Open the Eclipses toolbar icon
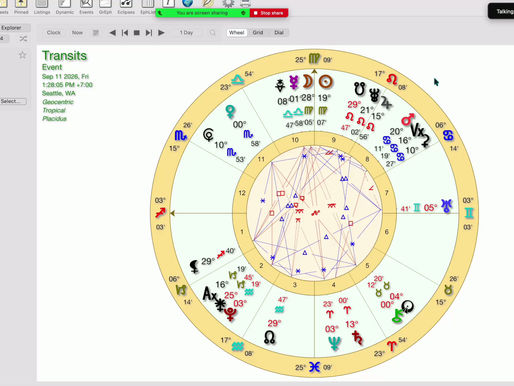 coord(126,7)
